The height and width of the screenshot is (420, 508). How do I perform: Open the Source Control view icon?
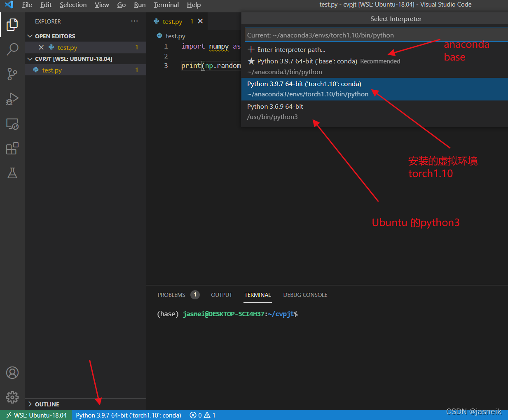click(12, 74)
